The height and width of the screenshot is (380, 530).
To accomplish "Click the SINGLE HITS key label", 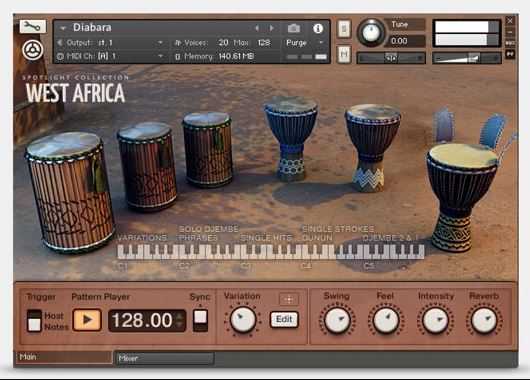I will (x=266, y=238).
